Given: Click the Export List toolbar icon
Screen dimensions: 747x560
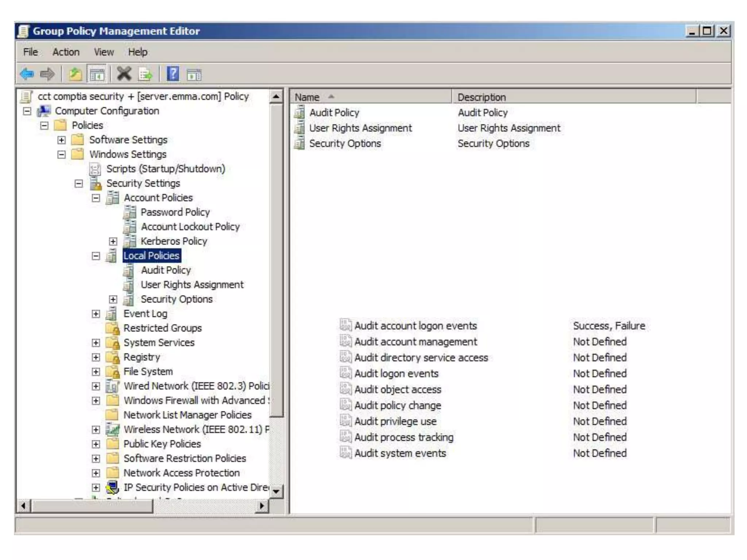Looking at the screenshot, I should 146,75.
